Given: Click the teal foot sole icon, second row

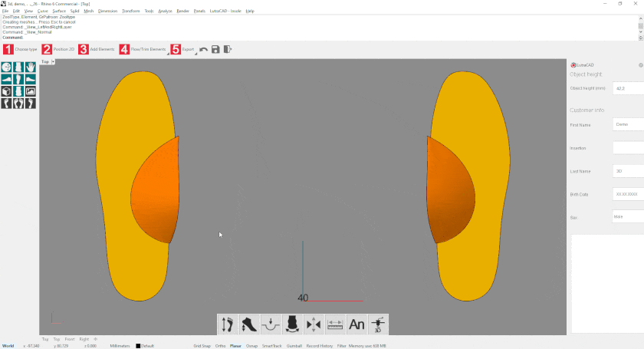Looking at the screenshot, I should click(18, 79).
